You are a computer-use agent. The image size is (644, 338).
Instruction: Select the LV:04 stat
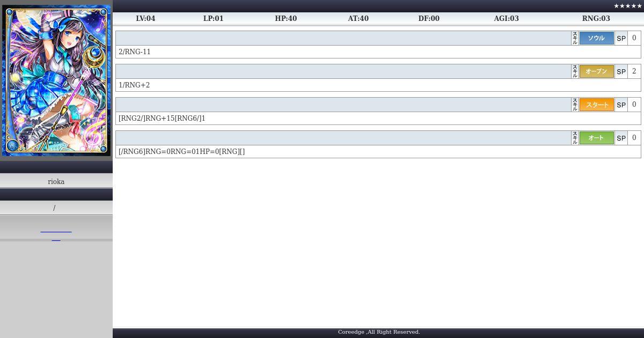point(145,18)
